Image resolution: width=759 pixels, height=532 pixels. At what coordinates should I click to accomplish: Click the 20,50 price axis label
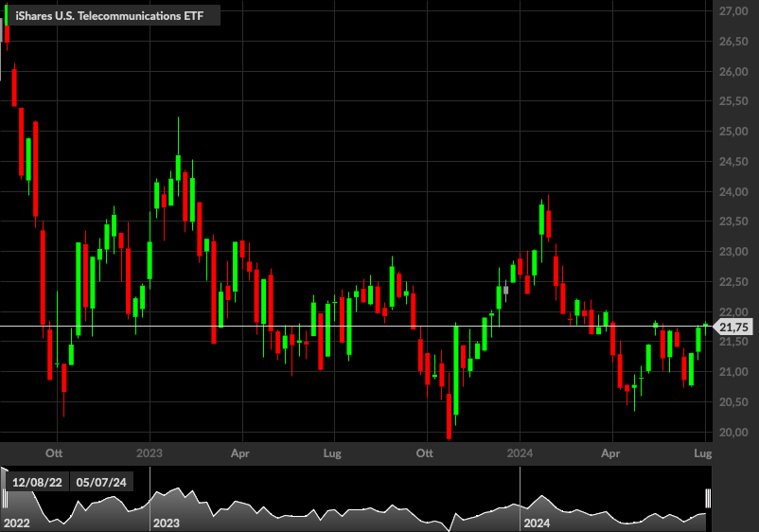click(x=733, y=402)
